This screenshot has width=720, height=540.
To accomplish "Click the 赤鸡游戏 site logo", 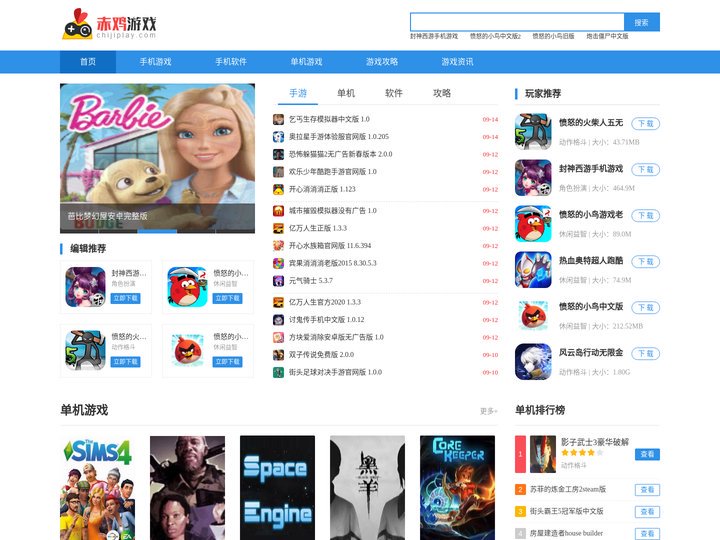I will (x=109, y=24).
